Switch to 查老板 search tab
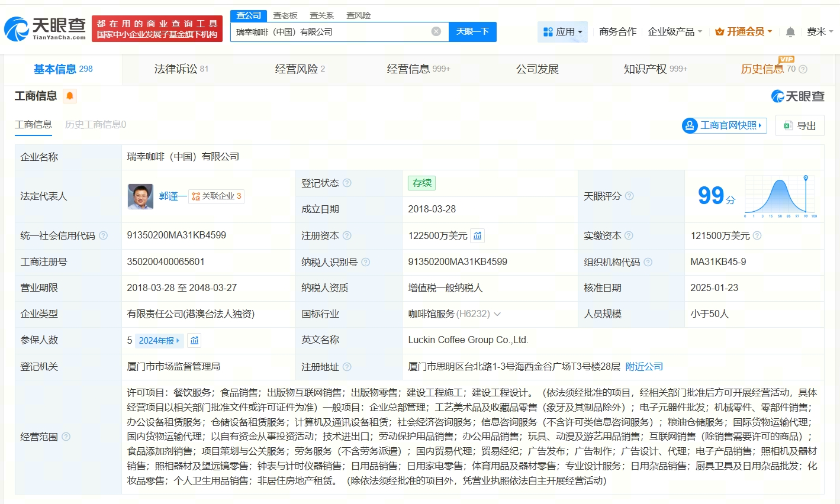The height and width of the screenshot is (504, 840). tap(285, 15)
